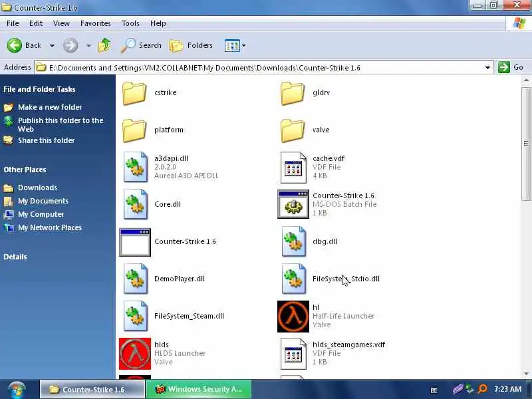532x399 pixels.
Task: Select the Counter-Strike 1.6 blank window icon
Action: [x=135, y=242]
